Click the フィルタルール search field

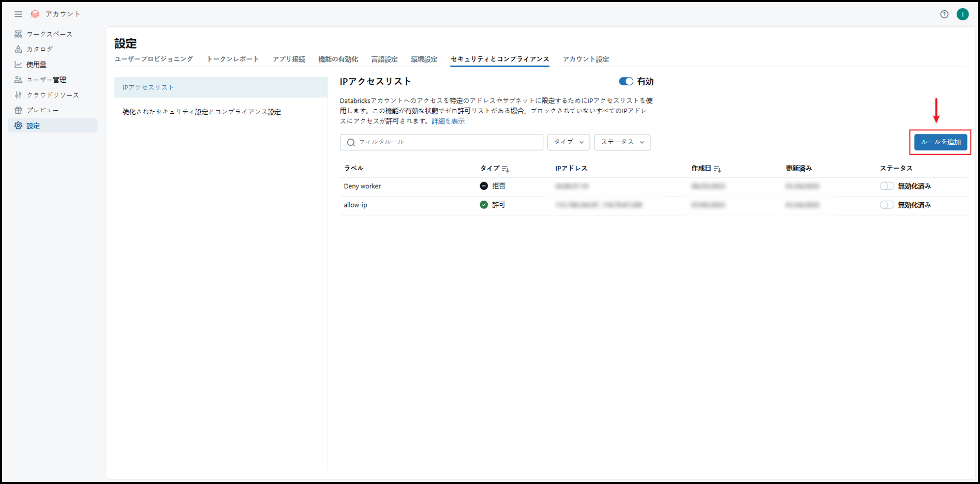click(445, 142)
